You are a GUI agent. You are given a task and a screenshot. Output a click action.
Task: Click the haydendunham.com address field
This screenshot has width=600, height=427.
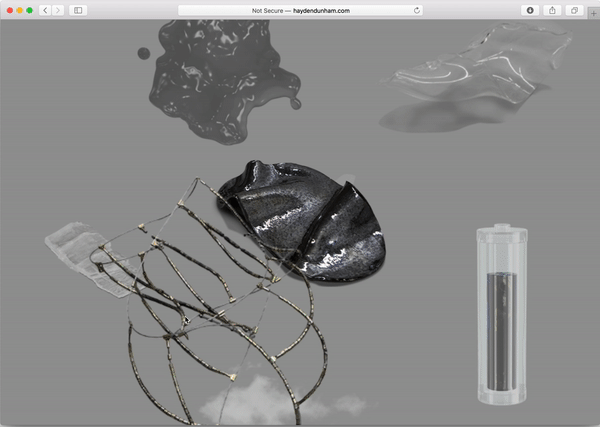click(300, 10)
